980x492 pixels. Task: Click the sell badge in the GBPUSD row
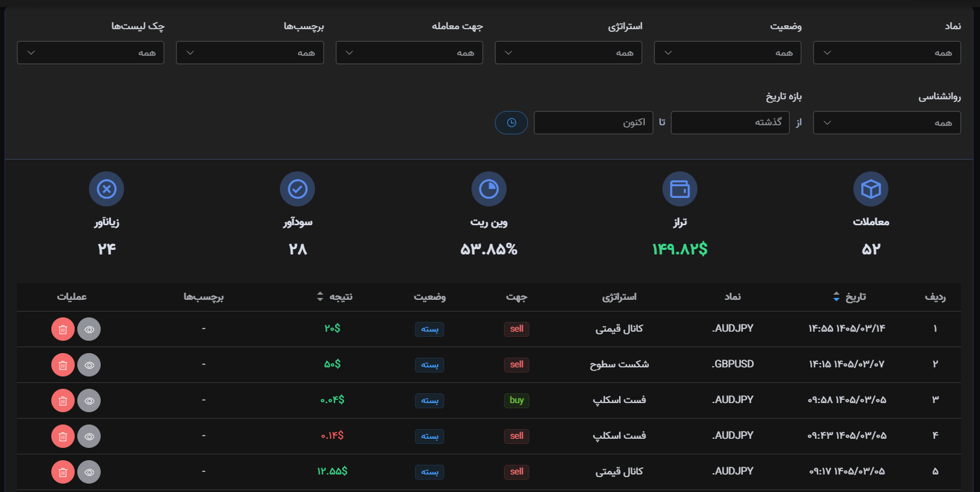(x=516, y=365)
